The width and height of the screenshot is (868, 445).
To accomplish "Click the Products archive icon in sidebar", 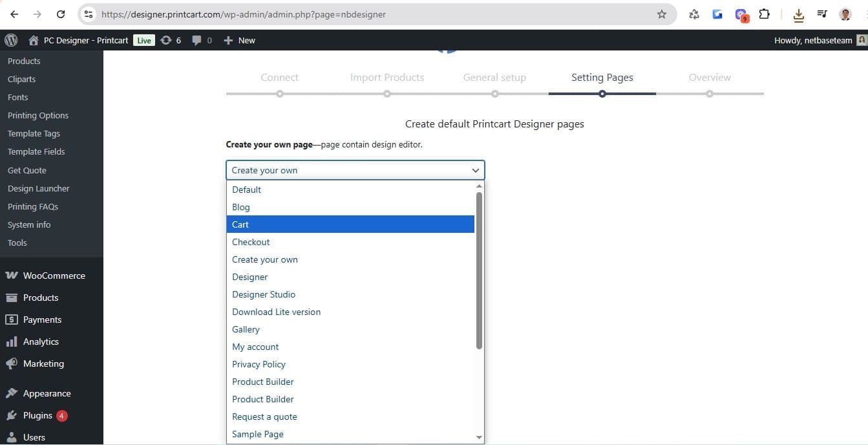I will pyautogui.click(x=12, y=298).
